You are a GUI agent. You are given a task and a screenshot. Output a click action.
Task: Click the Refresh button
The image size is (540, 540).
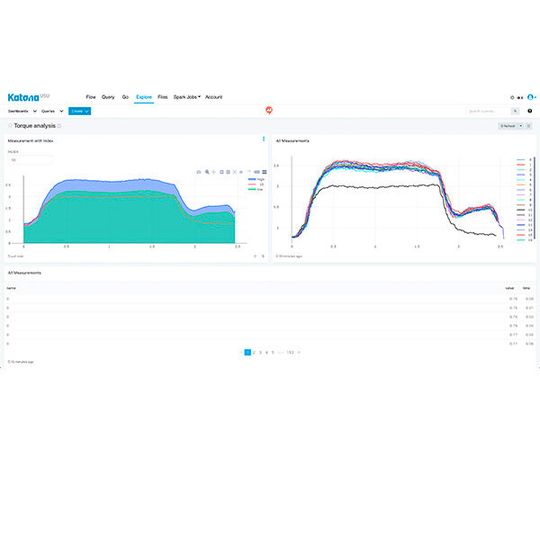click(x=508, y=126)
